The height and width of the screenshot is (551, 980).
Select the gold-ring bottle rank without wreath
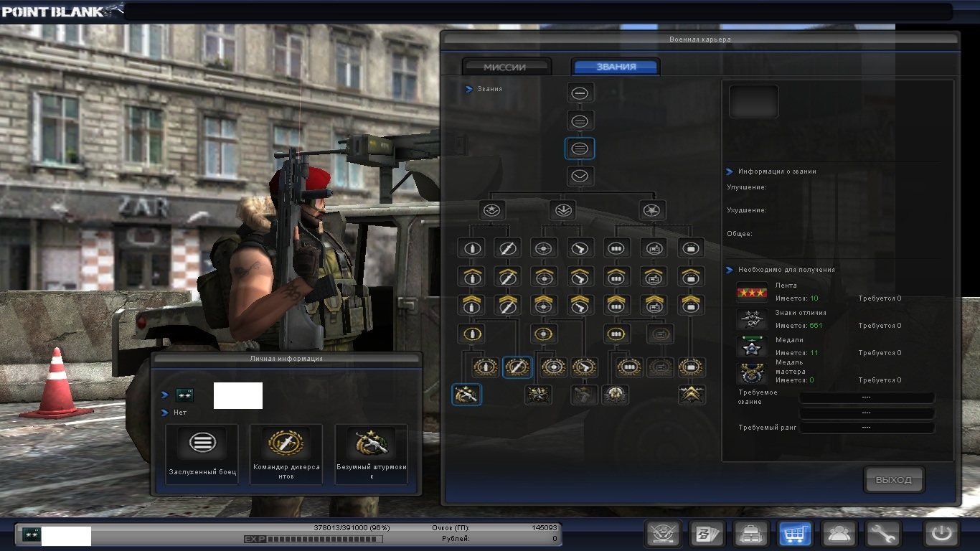[x=471, y=334]
